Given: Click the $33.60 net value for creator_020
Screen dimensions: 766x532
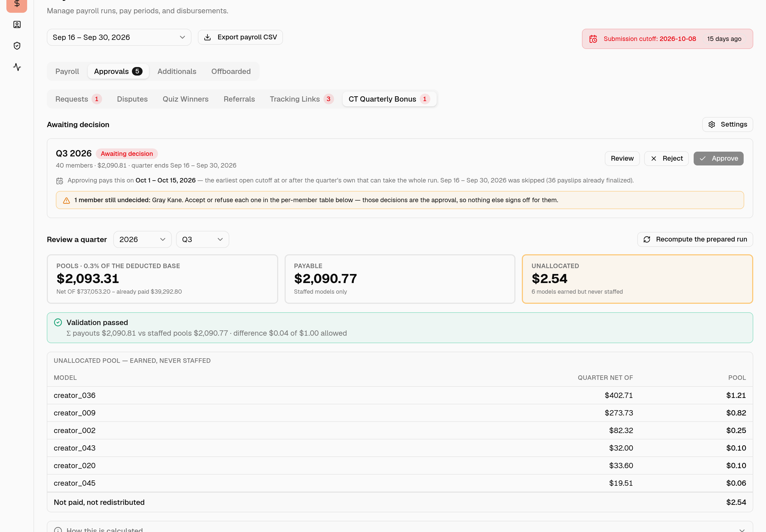Looking at the screenshot, I should (621, 466).
